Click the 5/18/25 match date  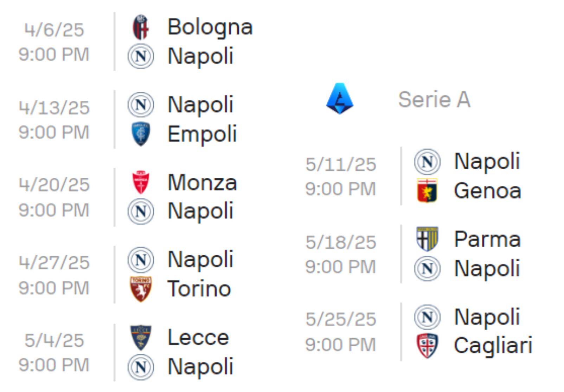(341, 242)
